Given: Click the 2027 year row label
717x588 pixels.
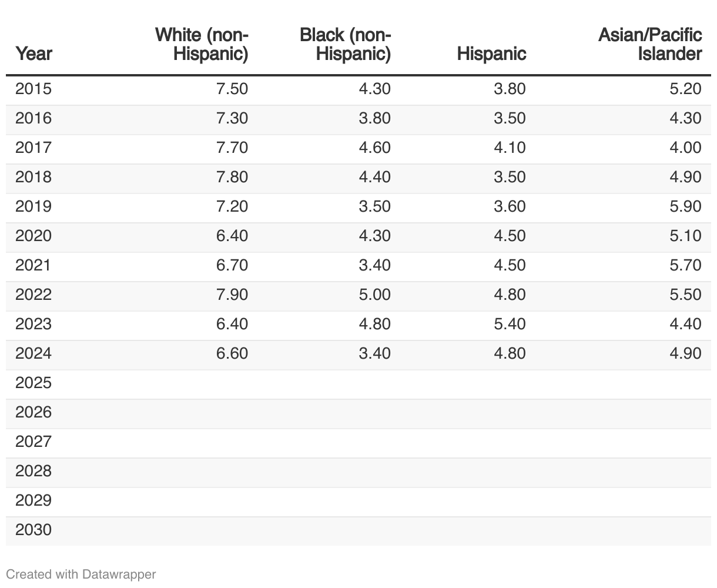Looking at the screenshot, I should click(33, 442).
